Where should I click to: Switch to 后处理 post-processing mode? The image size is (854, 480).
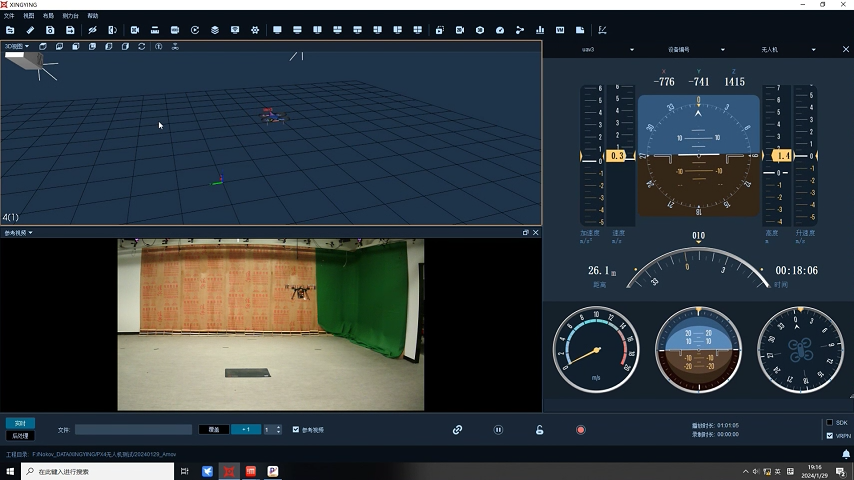(x=20, y=436)
